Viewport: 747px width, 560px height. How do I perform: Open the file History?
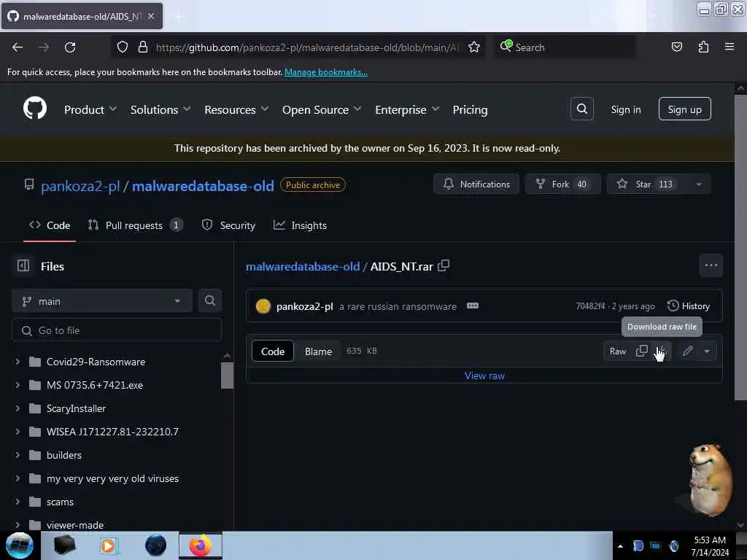[689, 306]
